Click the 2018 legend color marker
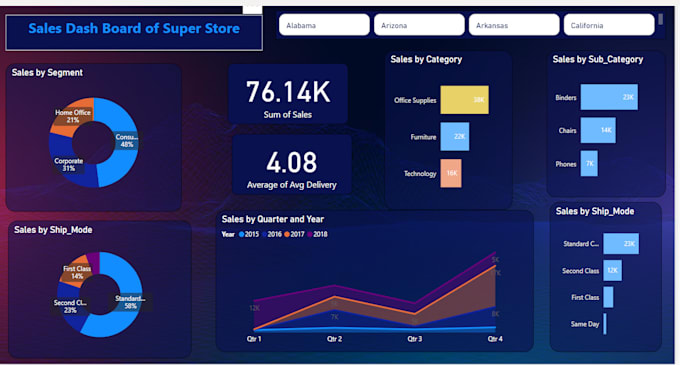 [310, 235]
